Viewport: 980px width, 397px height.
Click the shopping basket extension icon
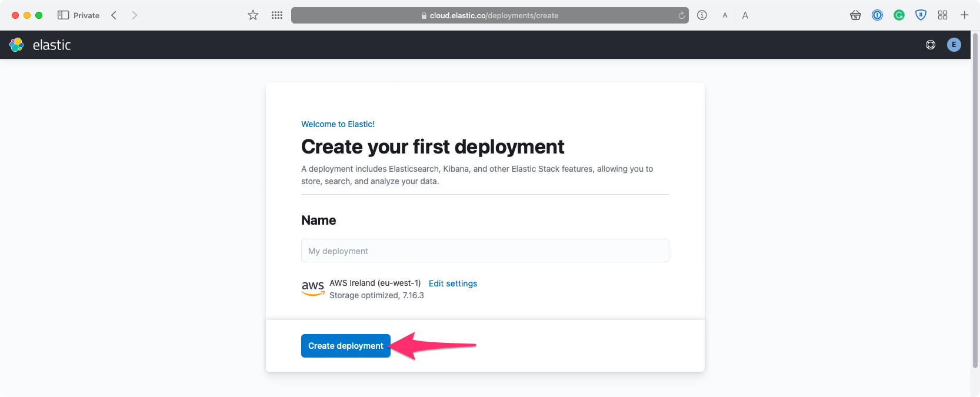(x=855, y=15)
